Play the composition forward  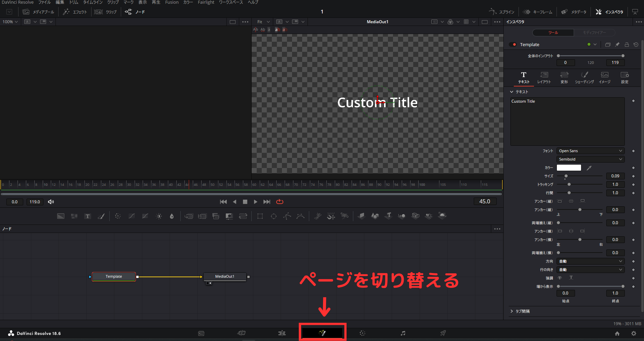point(255,202)
